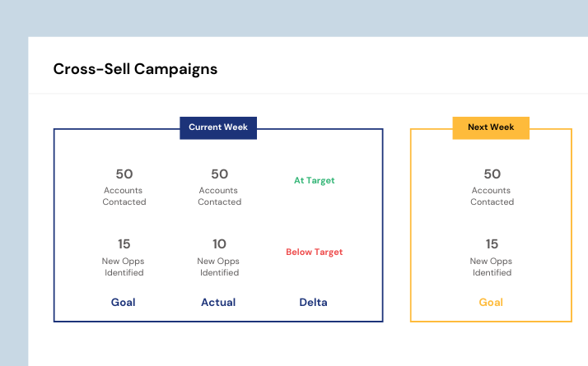Viewport: 588px width, 366px height.
Task: Click the goal value 50 in Current Week
Action: [124, 174]
